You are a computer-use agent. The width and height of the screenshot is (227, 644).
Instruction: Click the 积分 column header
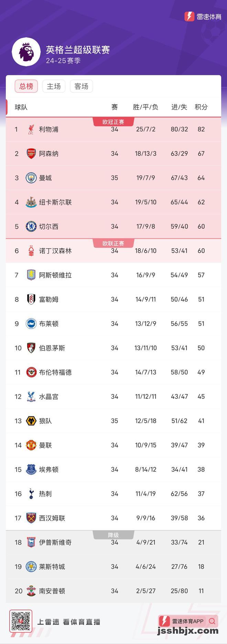[201, 107]
